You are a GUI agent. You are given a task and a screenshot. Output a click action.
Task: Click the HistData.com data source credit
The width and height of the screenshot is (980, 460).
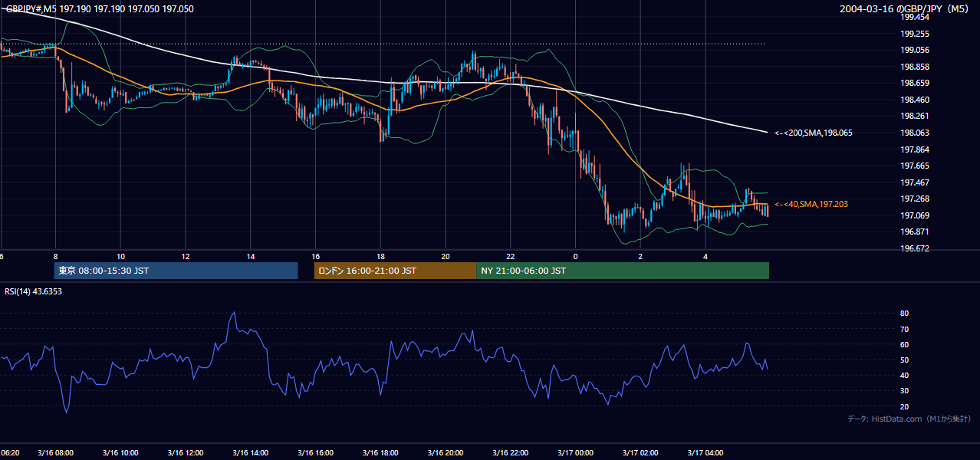pos(909,419)
